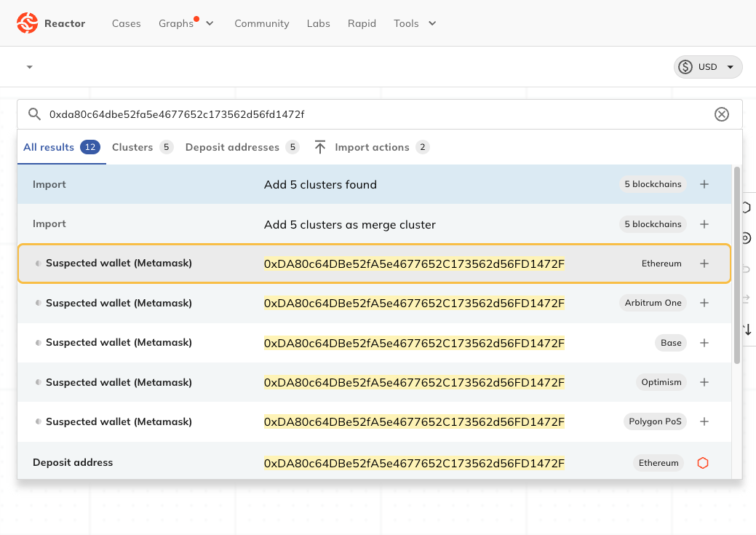Open the Cases menu item
This screenshot has width=756, height=535.
tap(127, 23)
